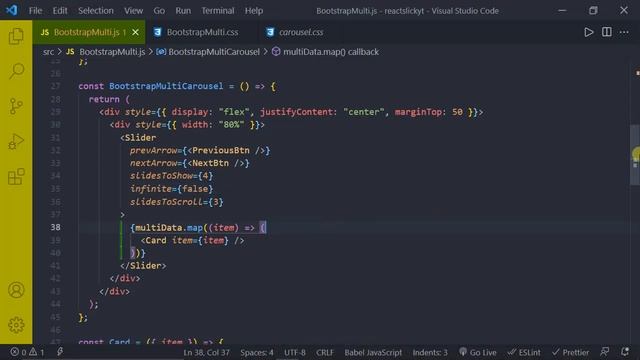Click the ESLint status item

pyautogui.click(x=524, y=352)
